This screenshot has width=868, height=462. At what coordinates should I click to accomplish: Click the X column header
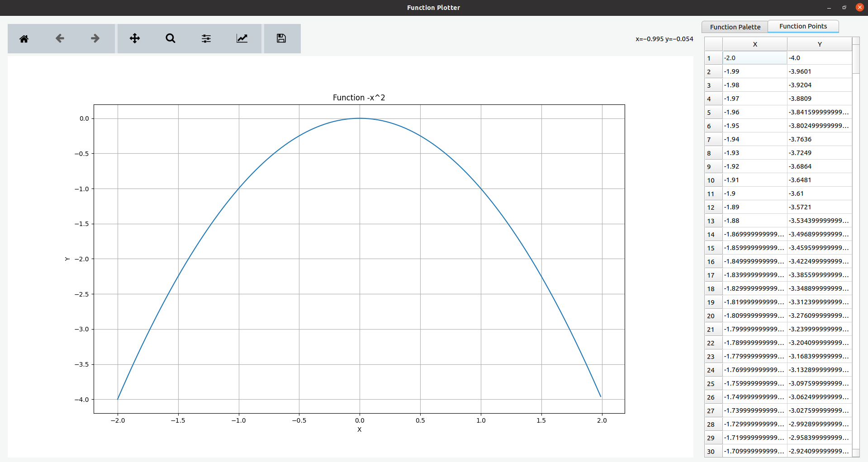[x=755, y=44]
